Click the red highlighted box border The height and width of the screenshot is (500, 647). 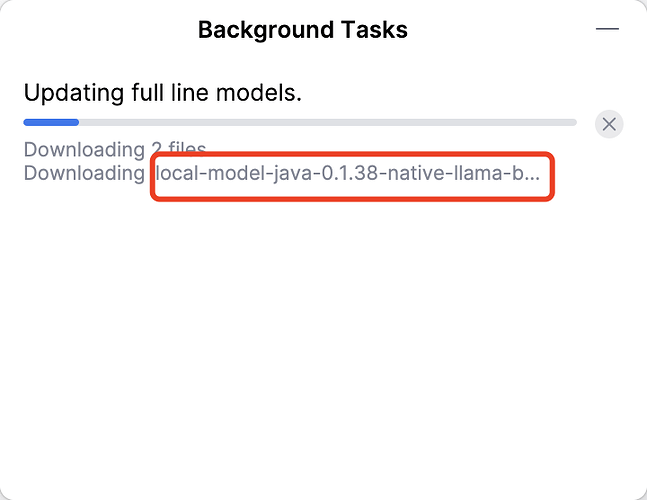point(352,153)
